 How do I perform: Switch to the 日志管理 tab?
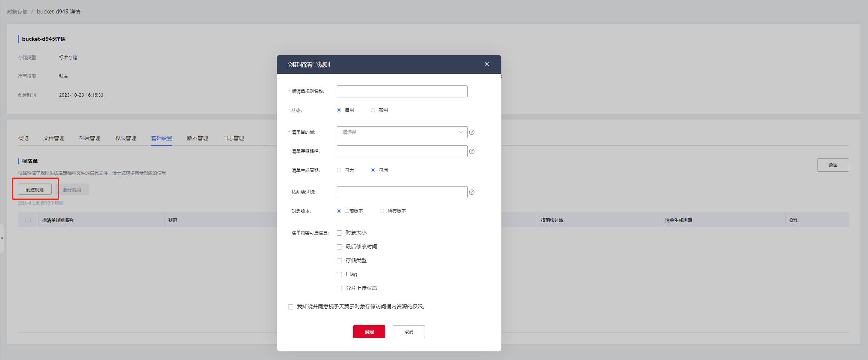coord(233,138)
